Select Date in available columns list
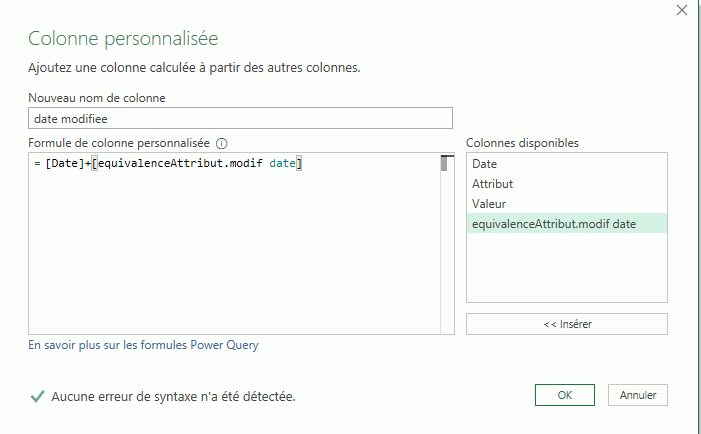The height and width of the screenshot is (434, 701). (484, 164)
